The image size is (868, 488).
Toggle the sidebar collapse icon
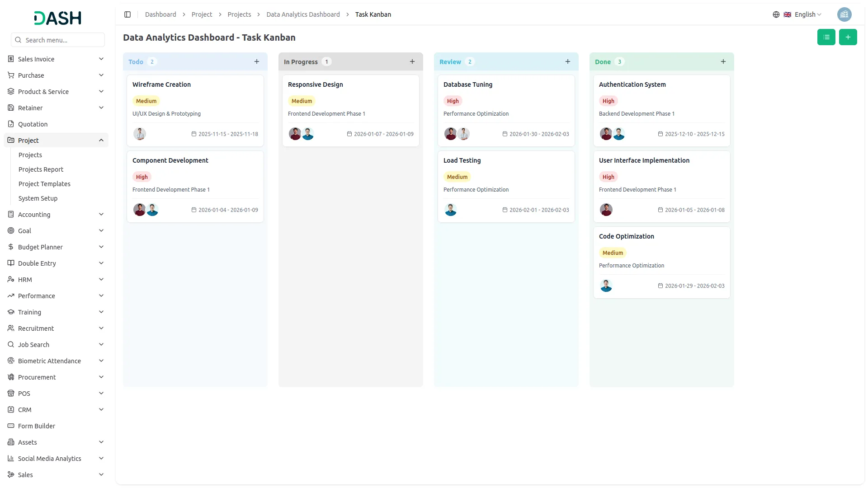tap(127, 14)
